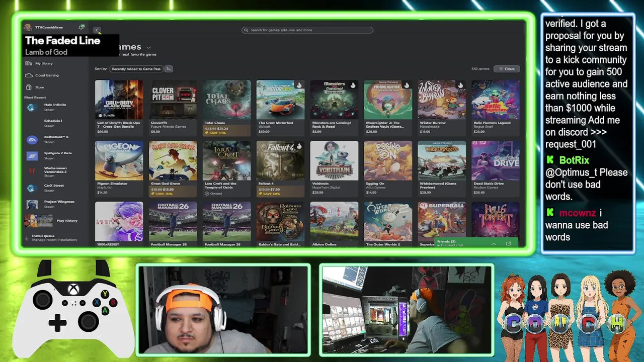Click flame badge on Winter Burrow tile
The width and height of the screenshot is (644, 362).
[460, 85]
